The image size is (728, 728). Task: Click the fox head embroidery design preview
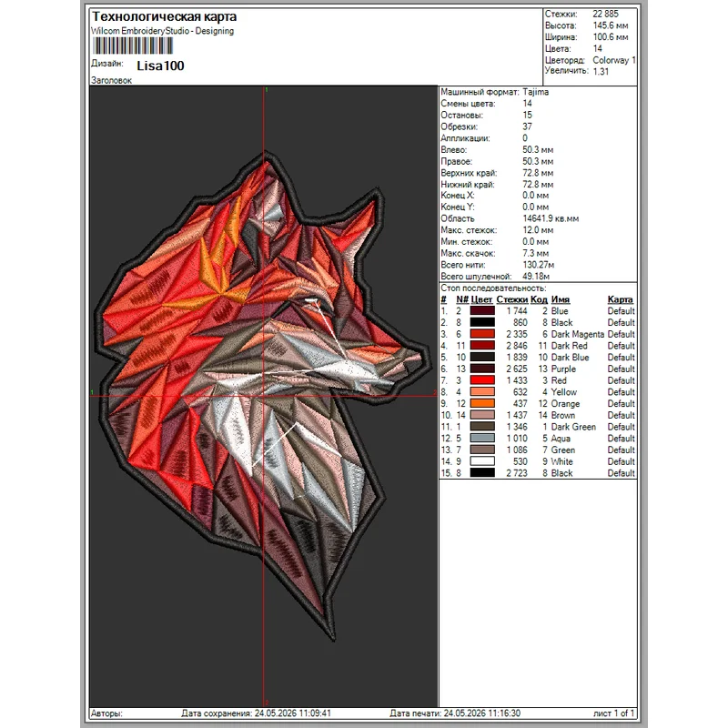263,396
